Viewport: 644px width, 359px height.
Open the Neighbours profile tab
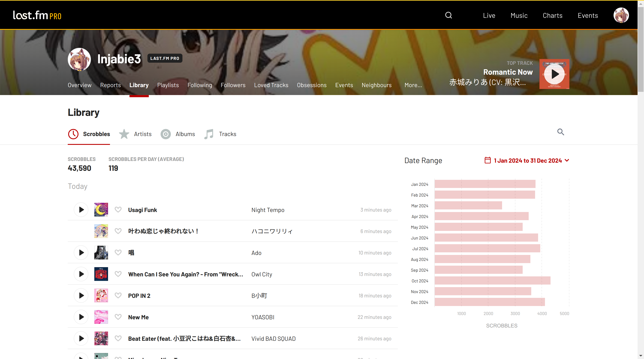(376, 85)
